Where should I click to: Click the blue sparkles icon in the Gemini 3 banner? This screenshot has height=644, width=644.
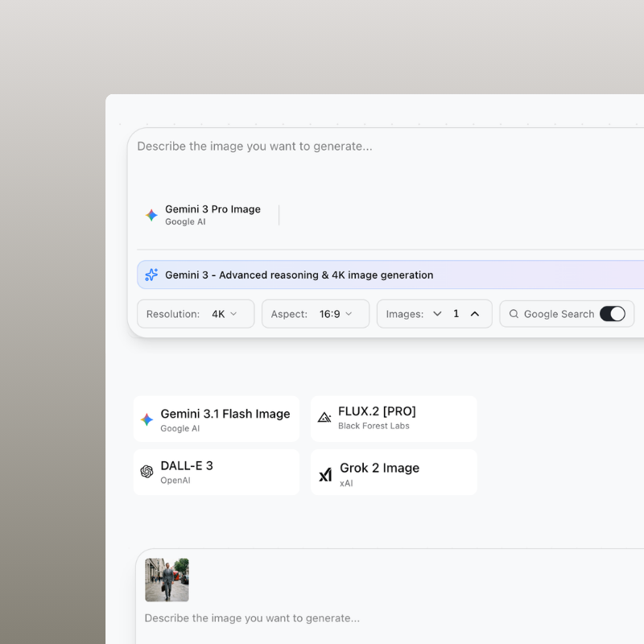pyautogui.click(x=151, y=275)
